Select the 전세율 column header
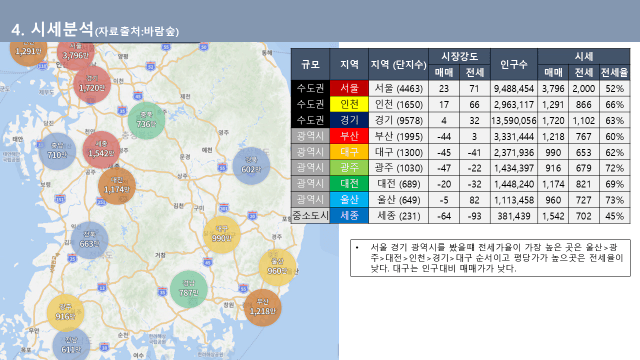The width and height of the screenshot is (640, 360). tap(614, 73)
